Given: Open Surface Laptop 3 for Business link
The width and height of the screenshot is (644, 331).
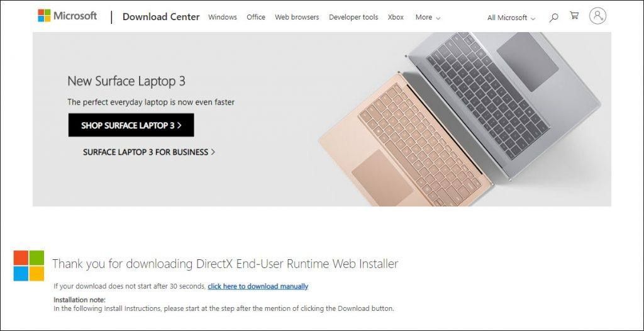Looking at the screenshot, I should (x=149, y=152).
